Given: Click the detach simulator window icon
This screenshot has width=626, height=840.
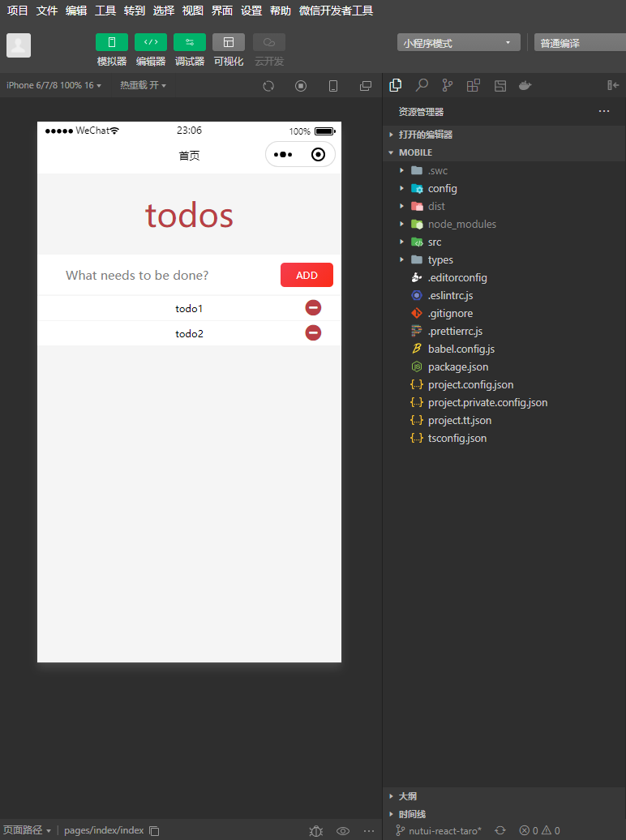Looking at the screenshot, I should [366, 86].
